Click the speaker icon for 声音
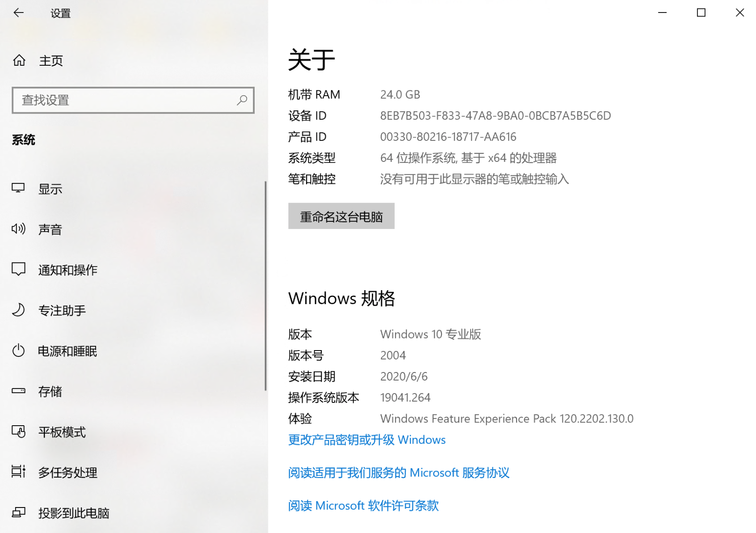 (x=18, y=229)
